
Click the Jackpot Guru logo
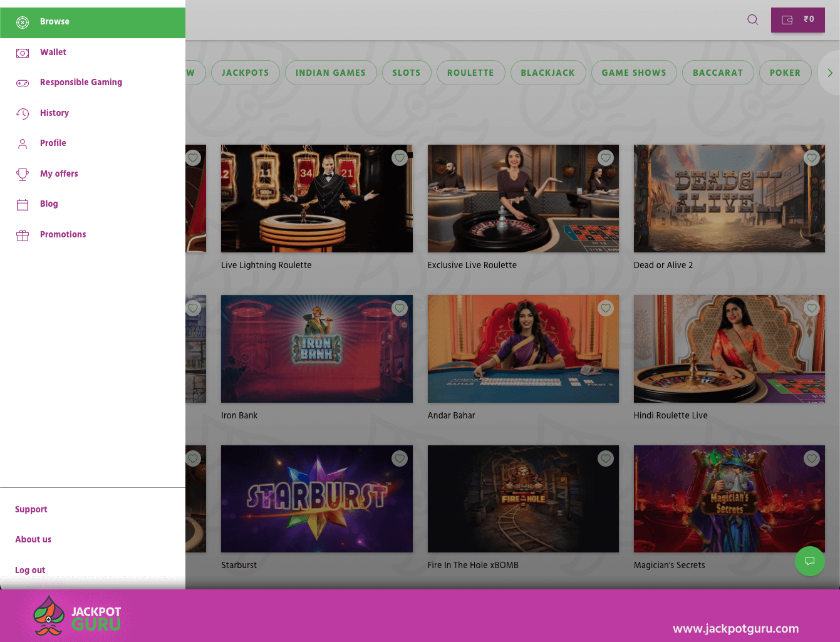(x=78, y=616)
